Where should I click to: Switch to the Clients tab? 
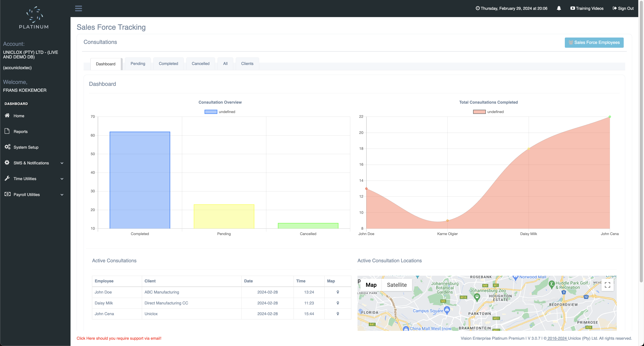[x=247, y=64]
